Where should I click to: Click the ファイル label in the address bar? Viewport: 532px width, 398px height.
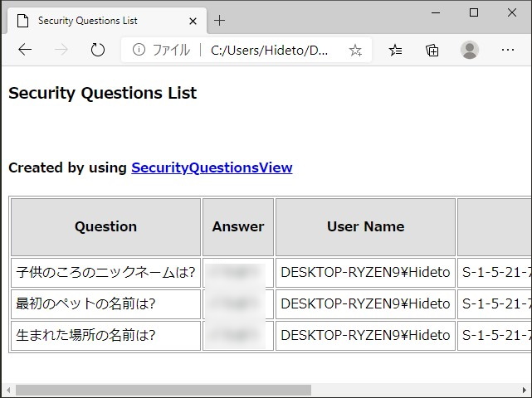[x=171, y=51]
